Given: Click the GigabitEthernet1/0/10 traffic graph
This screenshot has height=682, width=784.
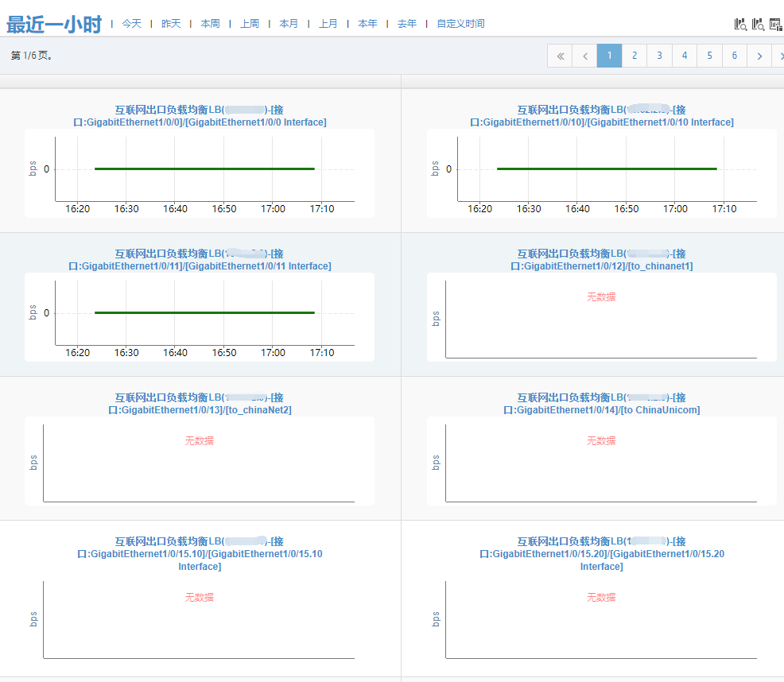Looking at the screenshot, I should (601, 173).
